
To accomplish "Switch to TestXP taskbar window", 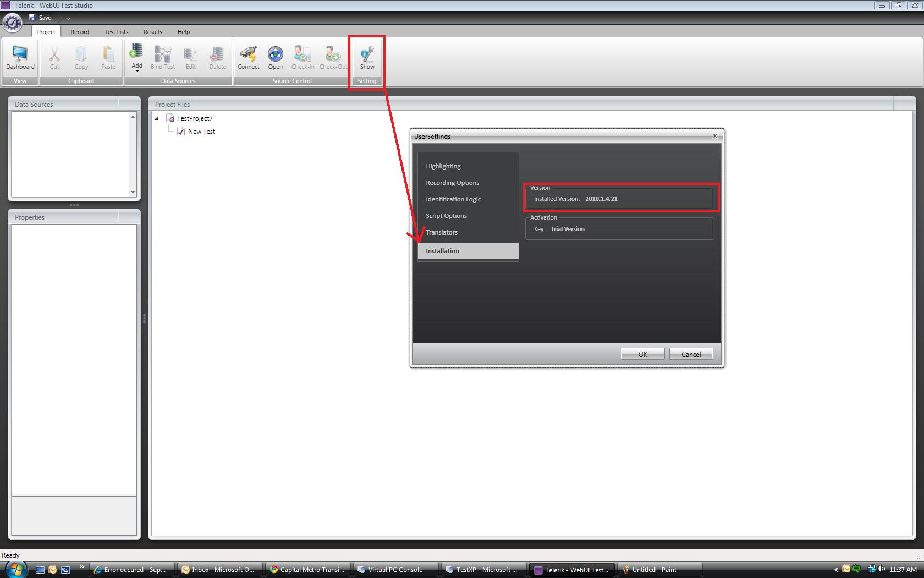I will coord(484,570).
